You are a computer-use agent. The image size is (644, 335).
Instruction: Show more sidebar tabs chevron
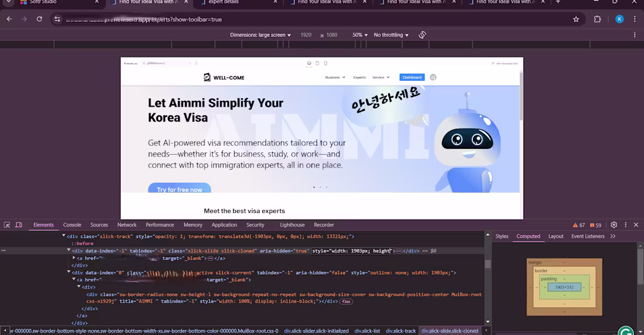point(613,237)
